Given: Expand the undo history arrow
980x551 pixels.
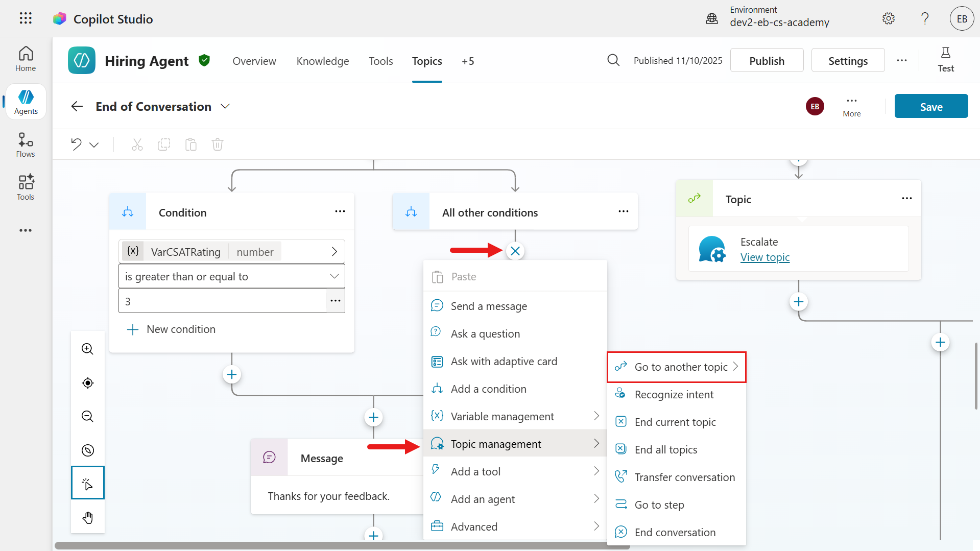Looking at the screenshot, I should pyautogui.click(x=95, y=145).
